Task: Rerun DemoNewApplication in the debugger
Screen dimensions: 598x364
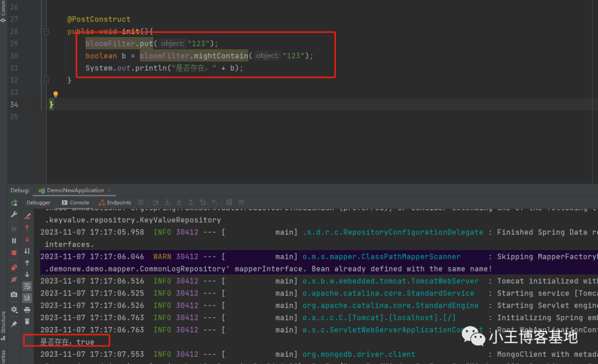Action: tap(14, 203)
